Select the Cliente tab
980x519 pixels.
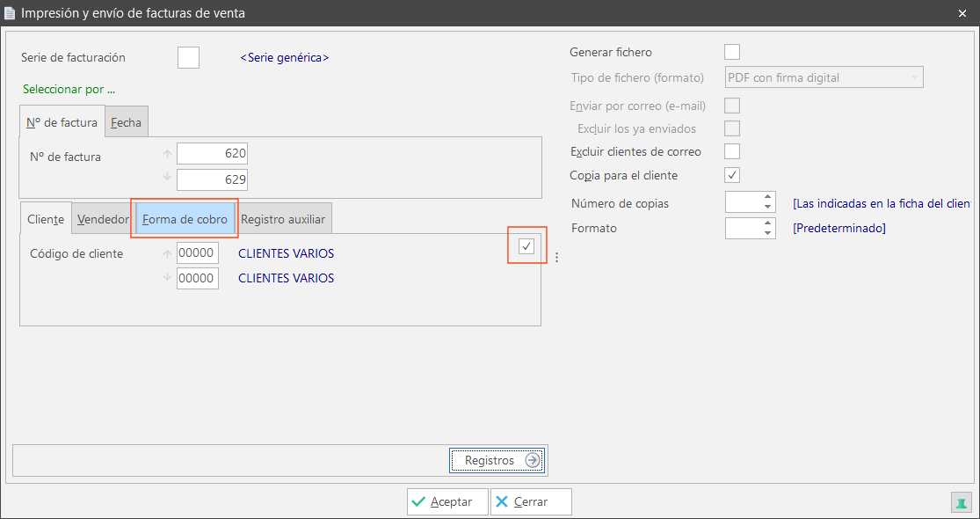click(46, 220)
